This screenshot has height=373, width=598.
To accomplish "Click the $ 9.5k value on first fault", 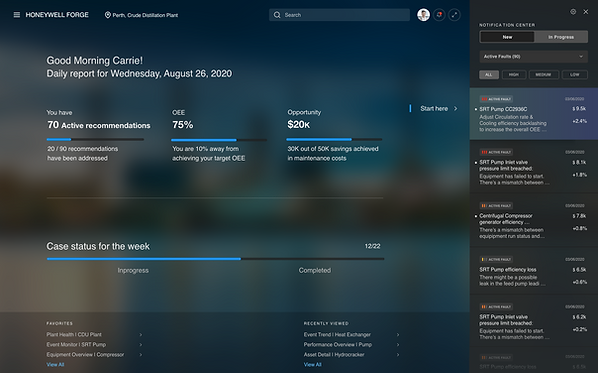I will (x=579, y=109).
